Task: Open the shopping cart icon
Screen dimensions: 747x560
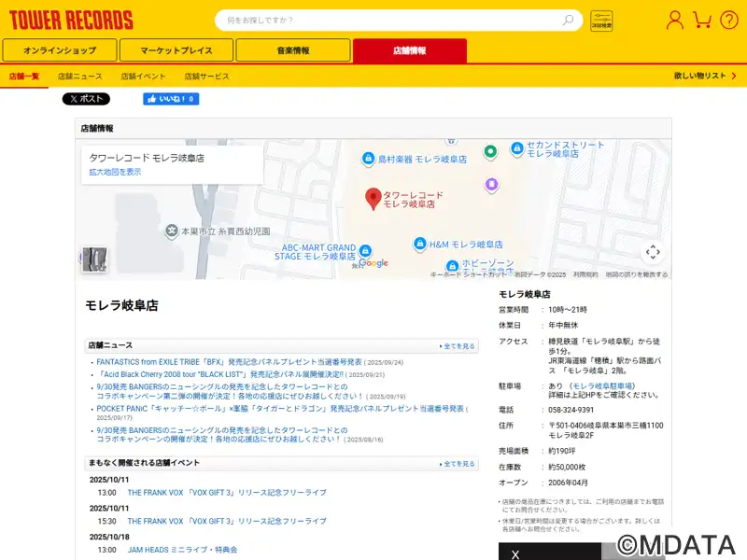Action: (702, 20)
